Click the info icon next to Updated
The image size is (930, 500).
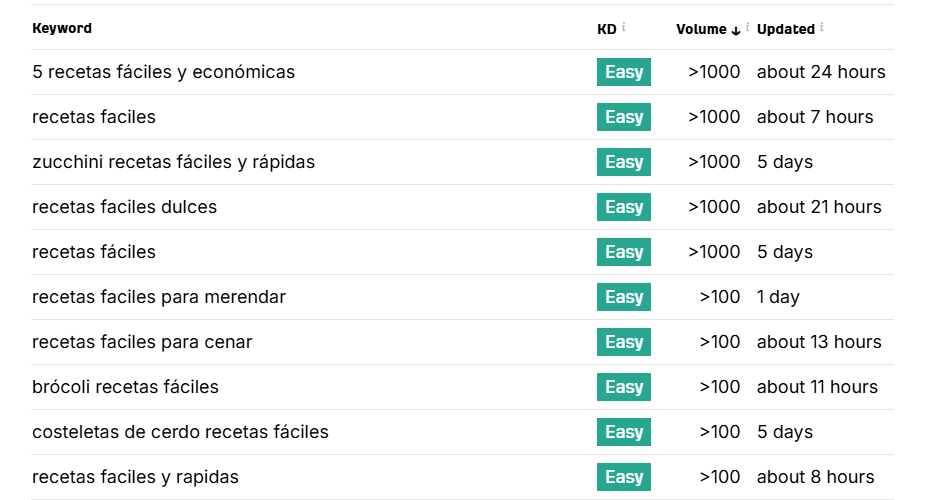click(822, 27)
